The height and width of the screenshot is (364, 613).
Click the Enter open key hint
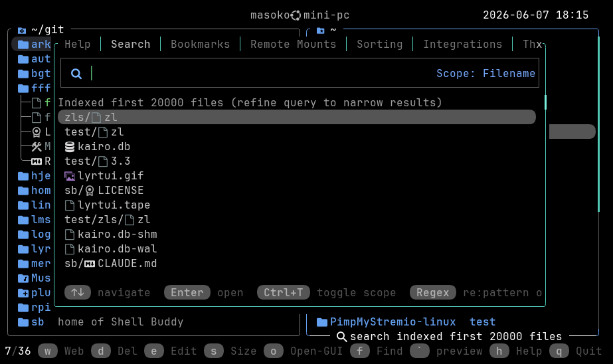point(187,292)
